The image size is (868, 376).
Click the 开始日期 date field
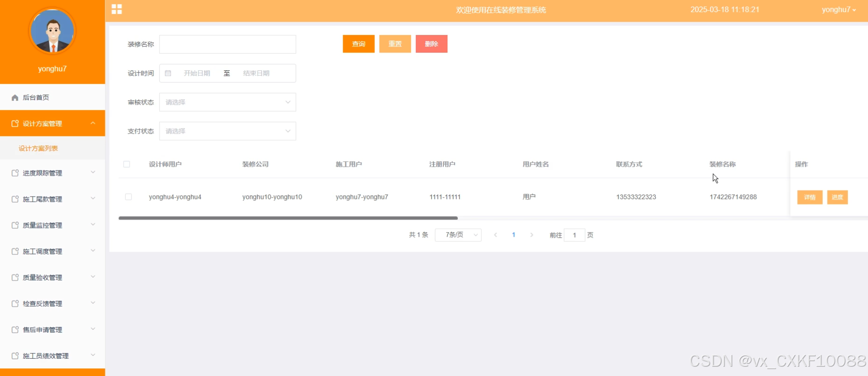[x=197, y=73]
